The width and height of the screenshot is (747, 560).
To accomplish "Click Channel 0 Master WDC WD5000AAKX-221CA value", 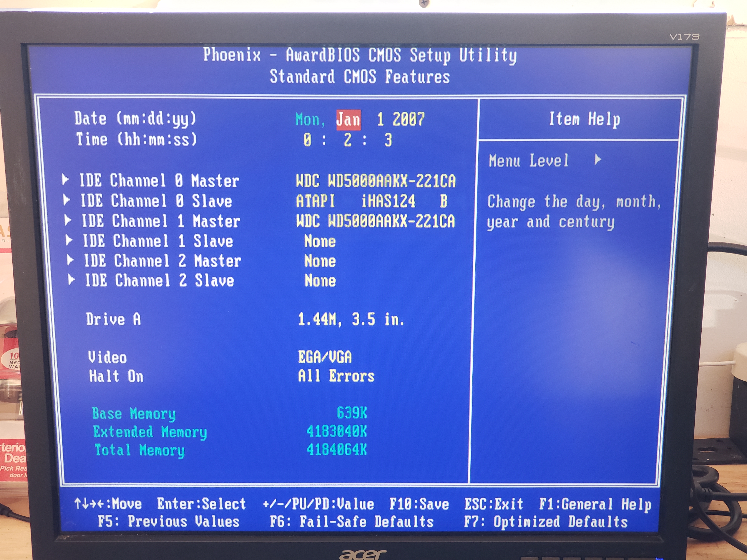I will (376, 181).
